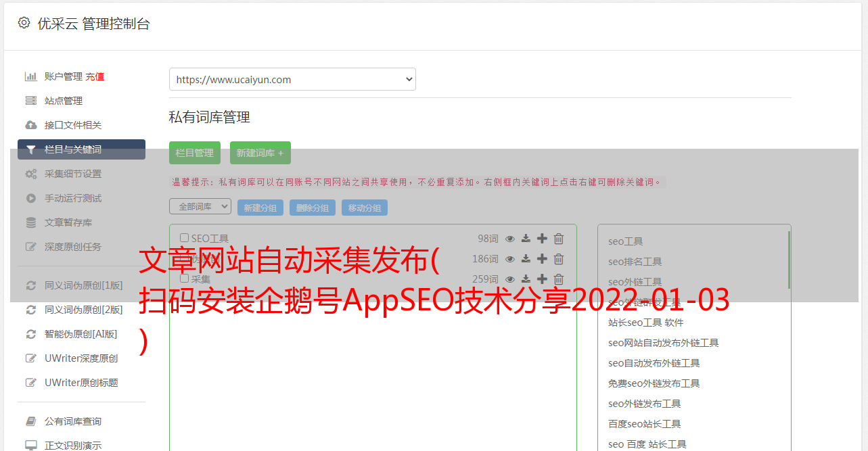The image size is (868, 451).
Task: Open UWriter原创标题 in the sidebar
Action: (81, 383)
